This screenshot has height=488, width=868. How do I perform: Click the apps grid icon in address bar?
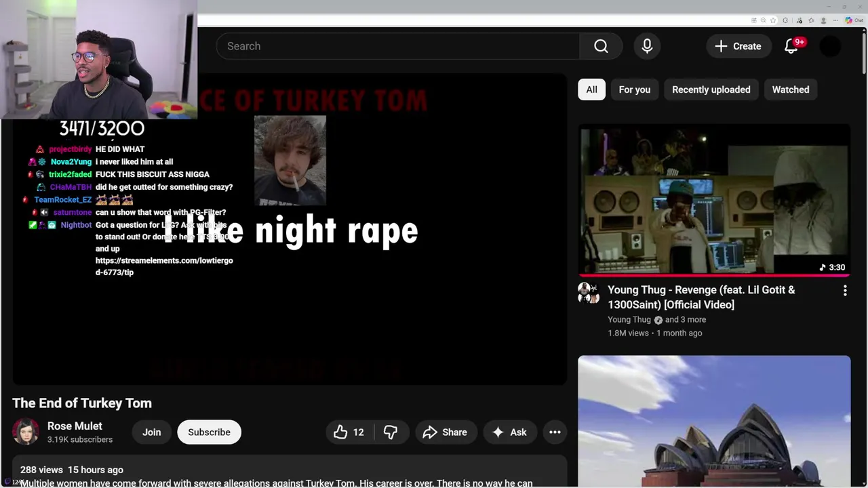(754, 20)
